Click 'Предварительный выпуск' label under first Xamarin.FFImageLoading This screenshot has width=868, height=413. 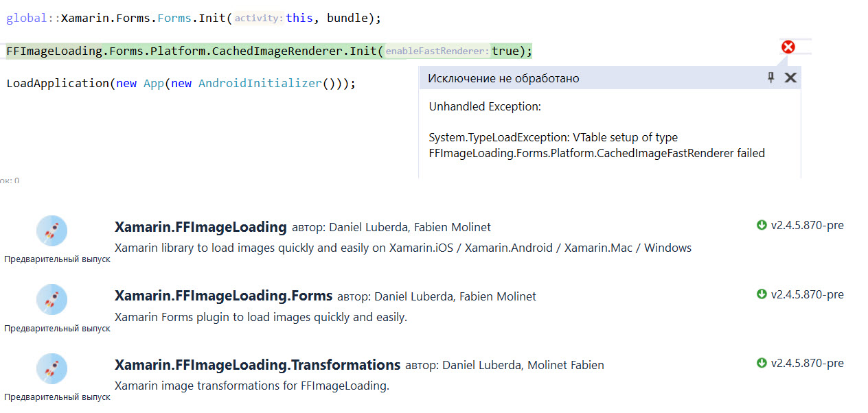57,259
